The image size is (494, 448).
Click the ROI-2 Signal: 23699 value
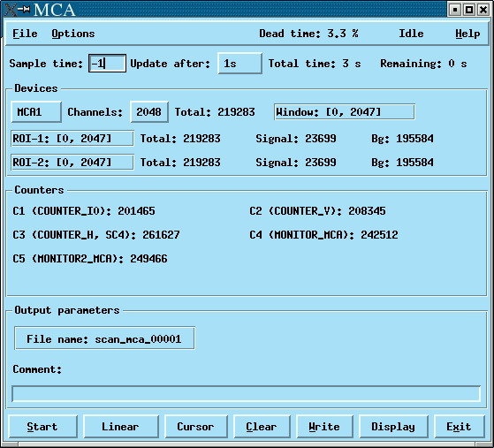tap(296, 163)
